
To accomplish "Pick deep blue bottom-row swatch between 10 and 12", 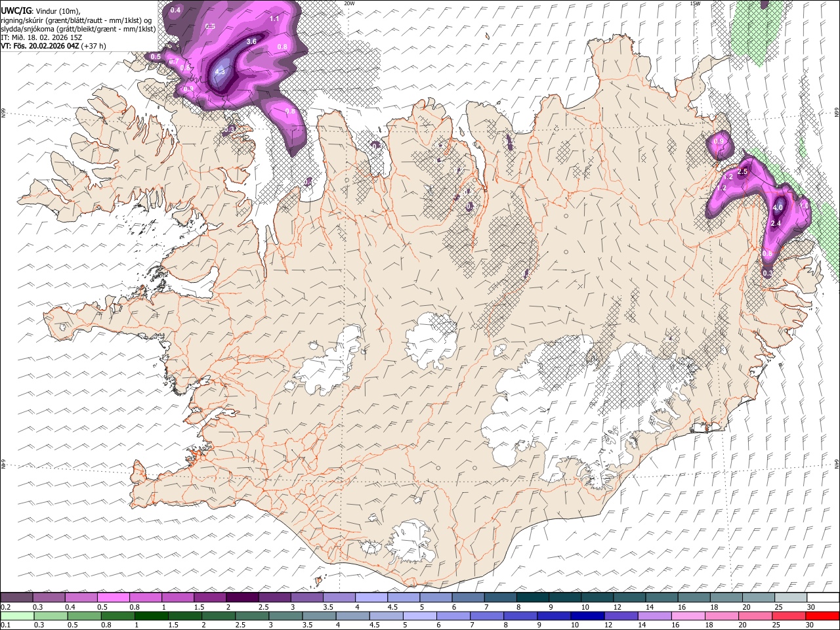I will click(587, 616).
